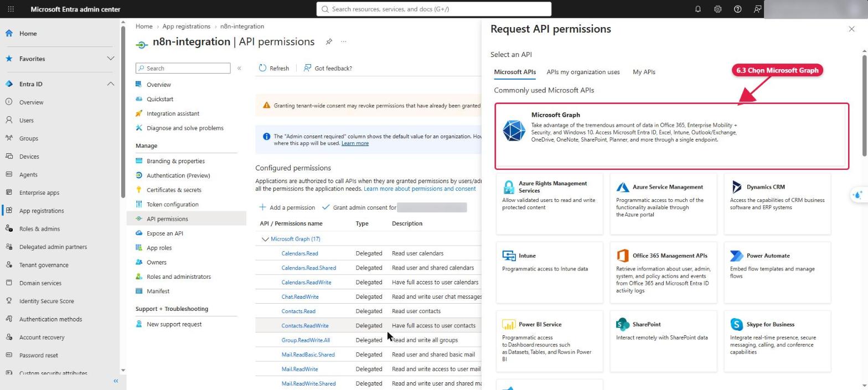Open the settings gear icon
868x390 pixels.
pos(718,9)
